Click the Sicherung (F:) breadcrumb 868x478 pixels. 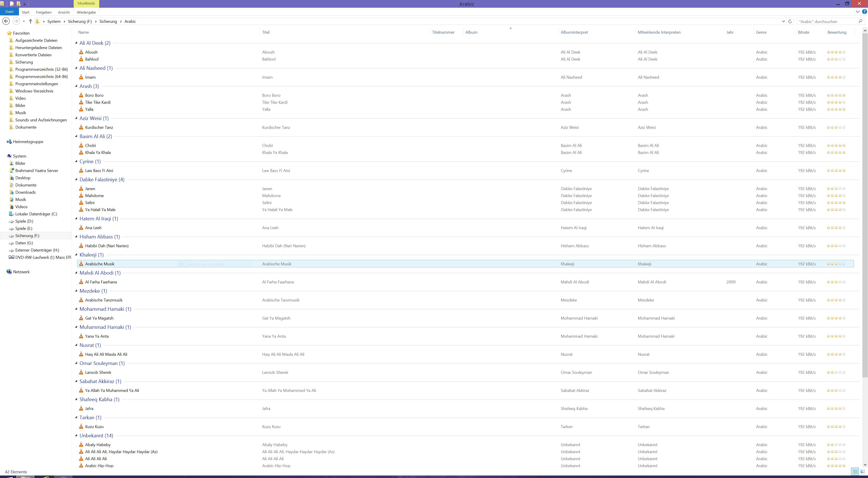(x=80, y=21)
